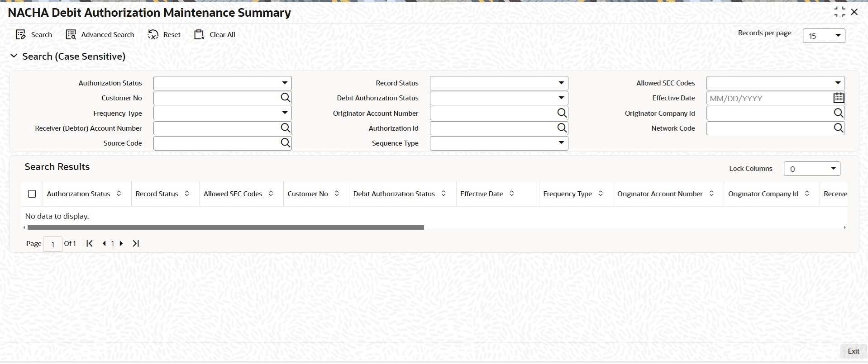Sort by Frequency Type column
The image size is (868, 364).
click(x=601, y=194)
